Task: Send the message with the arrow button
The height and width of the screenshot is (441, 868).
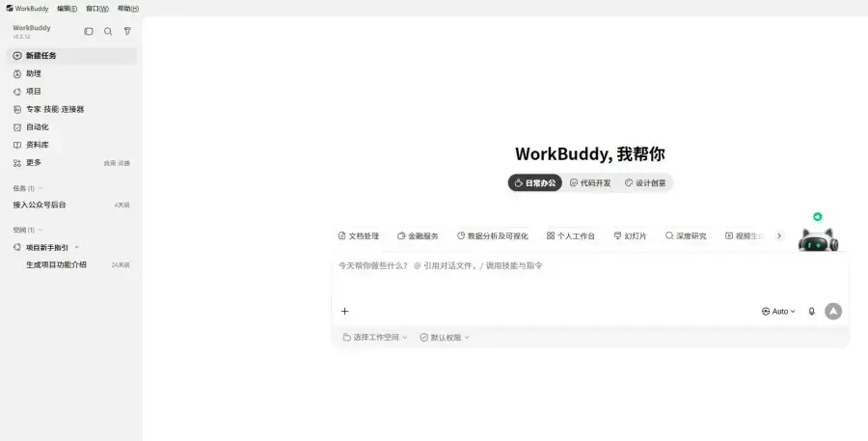Action: coord(833,312)
